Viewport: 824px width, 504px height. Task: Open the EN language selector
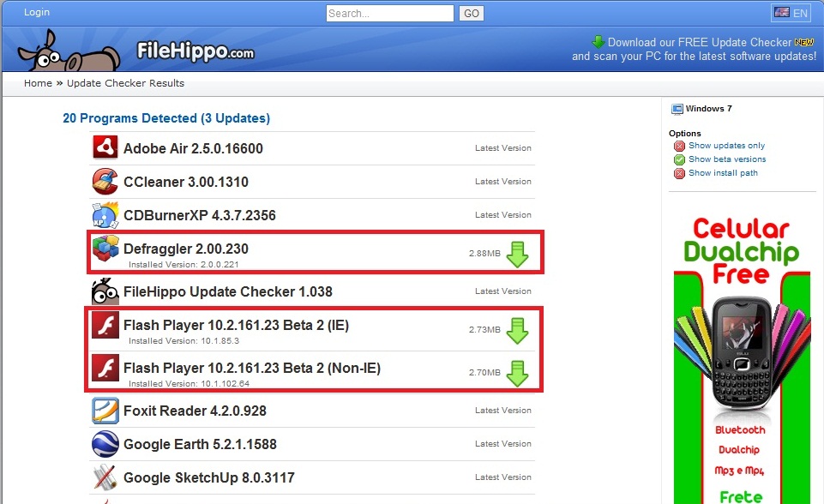[791, 13]
